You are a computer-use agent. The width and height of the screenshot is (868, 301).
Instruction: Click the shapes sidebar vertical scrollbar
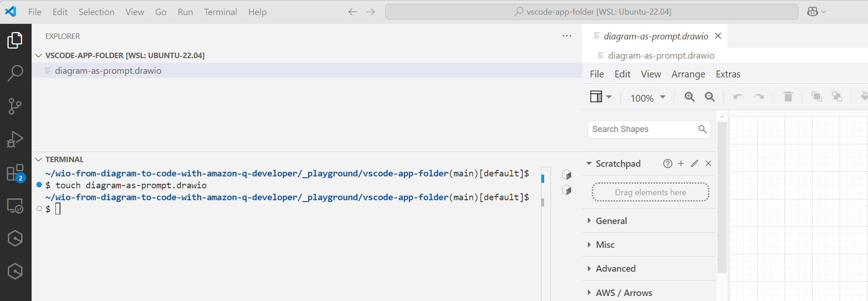722,197
